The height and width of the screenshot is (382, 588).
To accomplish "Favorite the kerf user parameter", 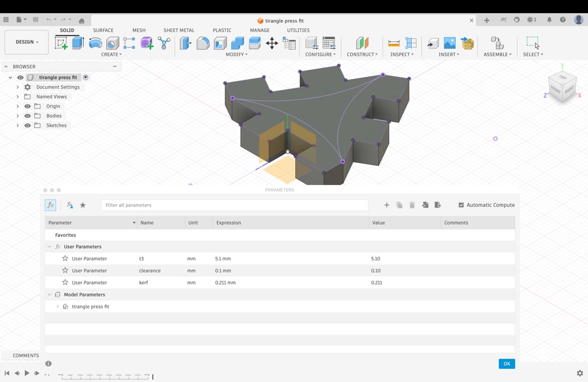I will click(x=65, y=282).
